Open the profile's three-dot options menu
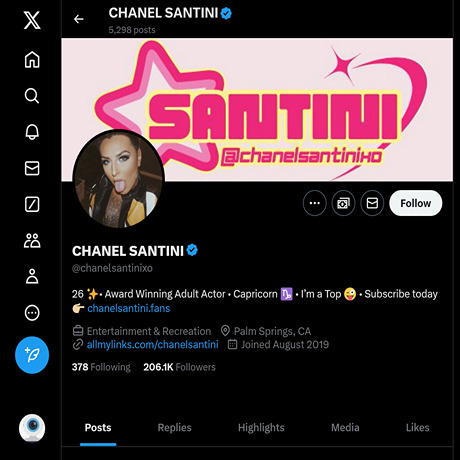This screenshot has width=460, height=460. coord(315,203)
